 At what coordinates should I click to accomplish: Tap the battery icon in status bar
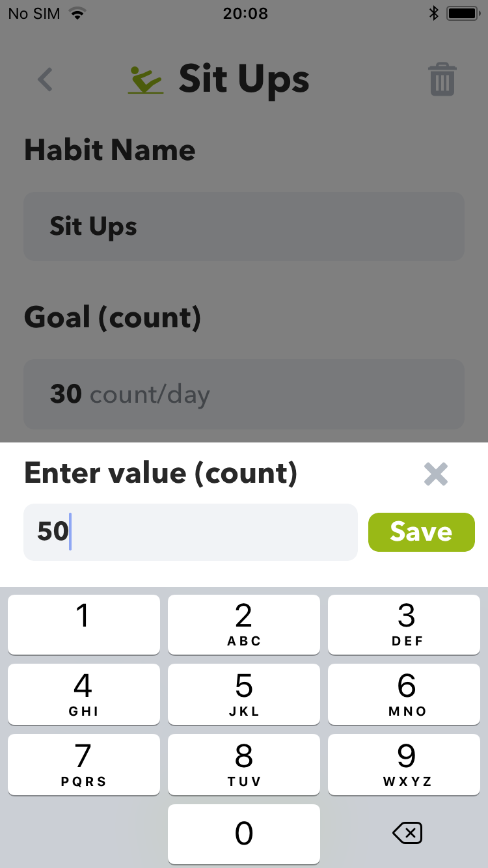pos(463,13)
